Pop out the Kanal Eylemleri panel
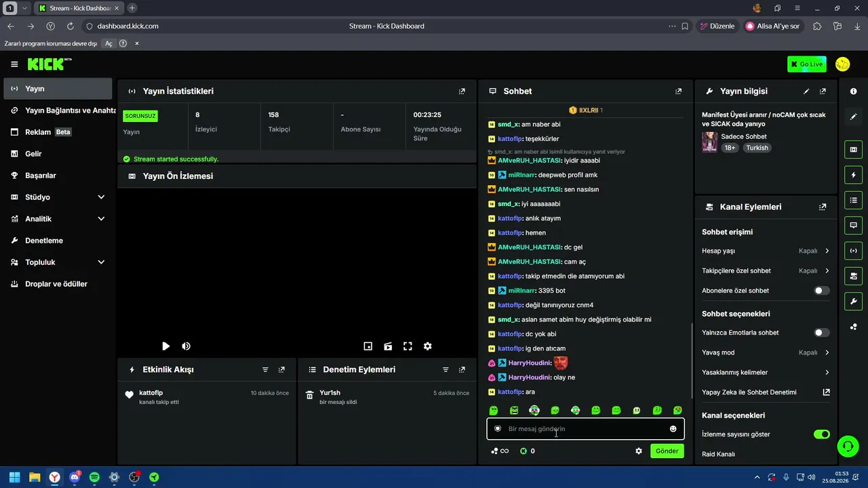 pyautogui.click(x=823, y=207)
